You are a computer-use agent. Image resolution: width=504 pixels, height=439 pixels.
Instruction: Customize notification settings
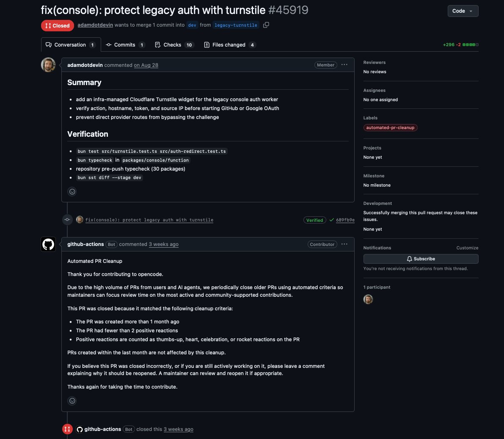(467, 248)
